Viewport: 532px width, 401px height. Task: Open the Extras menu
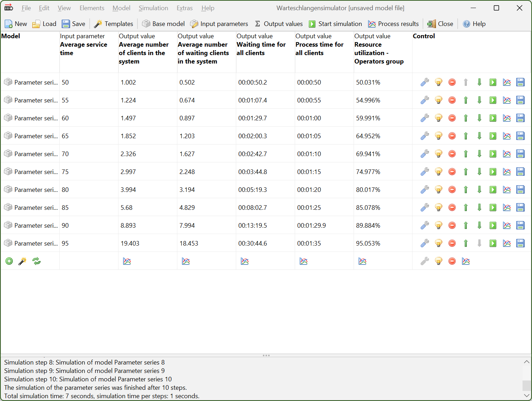(x=185, y=8)
